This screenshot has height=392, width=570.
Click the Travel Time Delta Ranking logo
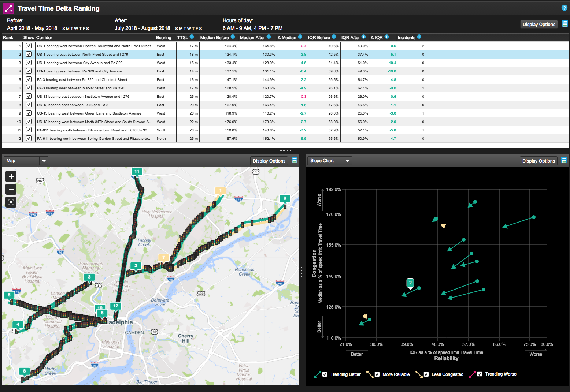(x=8, y=8)
